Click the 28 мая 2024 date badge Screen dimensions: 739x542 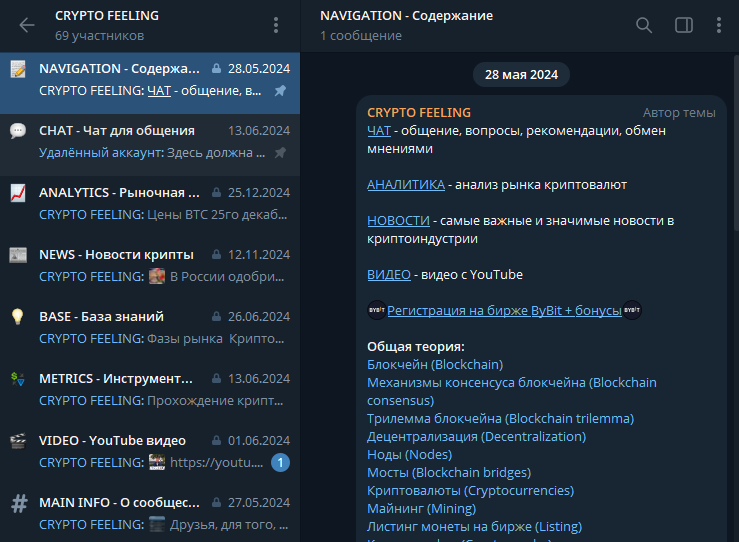click(x=521, y=74)
